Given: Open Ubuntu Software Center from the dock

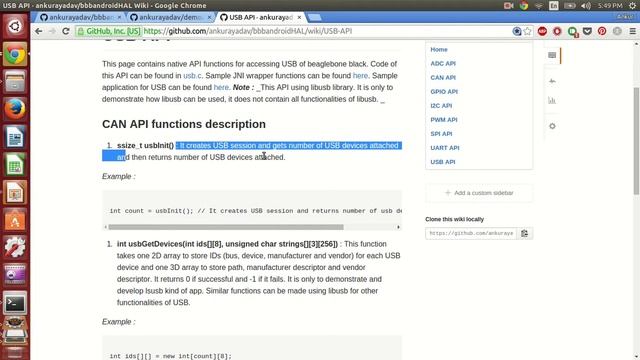Looking at the screenshot, I should tap(15, 220).
